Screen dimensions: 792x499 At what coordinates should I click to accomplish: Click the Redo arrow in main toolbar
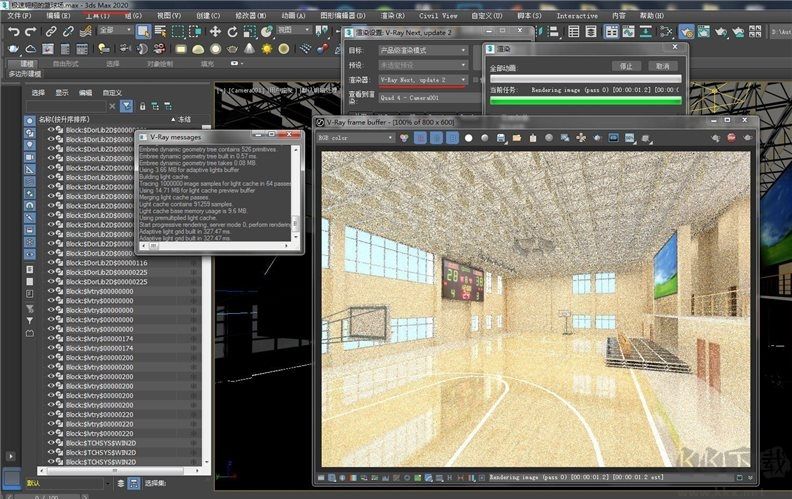pos(30,31)
